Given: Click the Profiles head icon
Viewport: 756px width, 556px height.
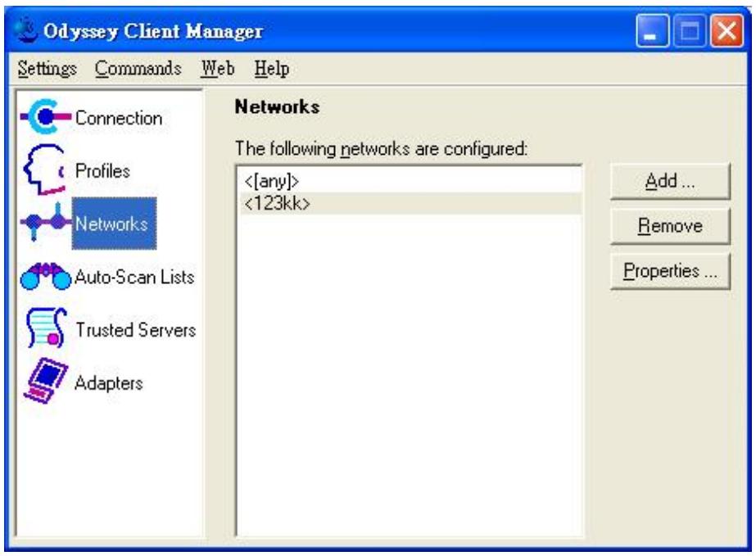Looking at the screenshot, I should pos(45,170).
